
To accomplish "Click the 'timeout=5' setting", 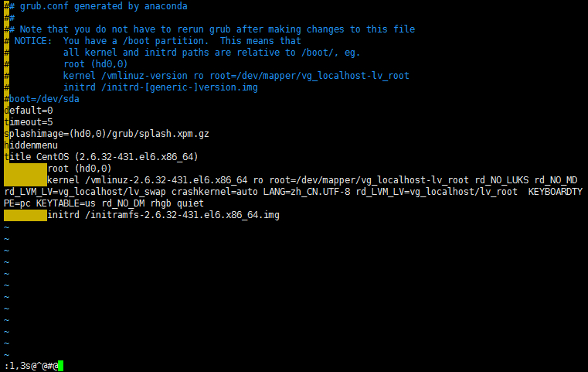I will pos(29,122).
